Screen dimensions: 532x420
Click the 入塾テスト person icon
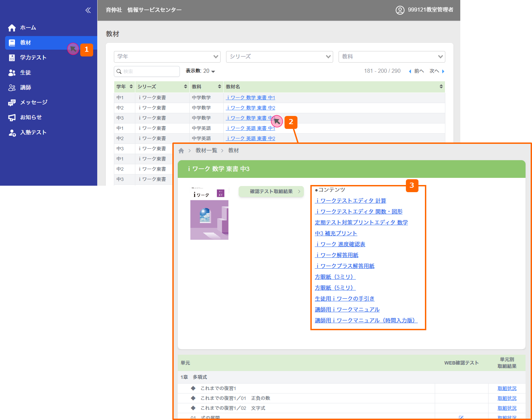click(12, 133)
